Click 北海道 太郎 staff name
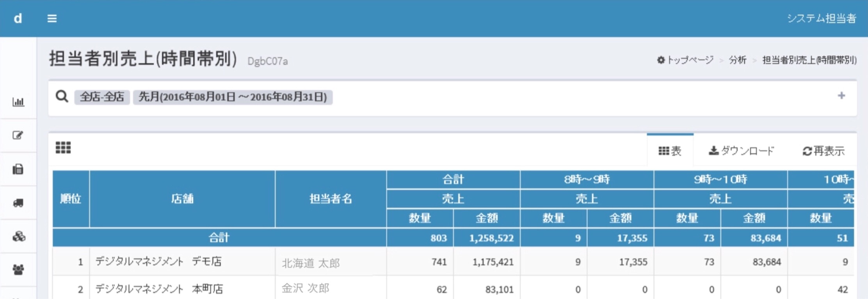The height and width of the screenshot is (299, 868). tap(311, 263)
